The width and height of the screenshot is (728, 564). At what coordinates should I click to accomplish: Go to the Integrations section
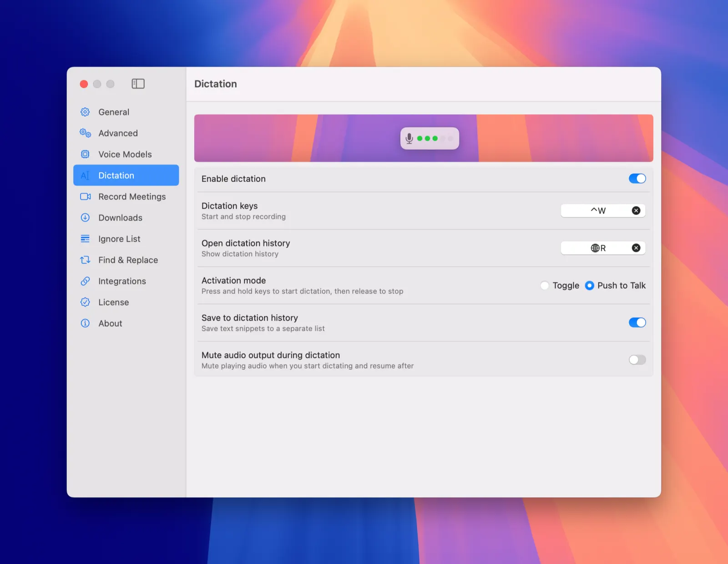click(126, 281)
